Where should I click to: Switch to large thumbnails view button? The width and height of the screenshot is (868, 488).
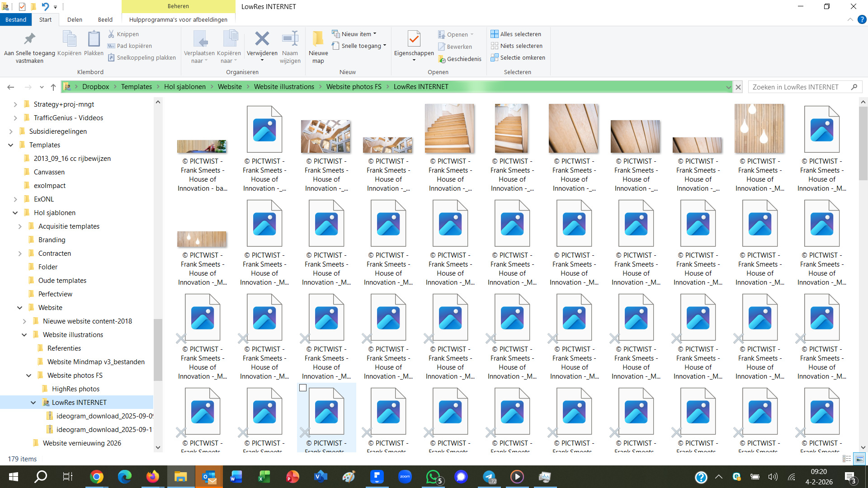859,459
